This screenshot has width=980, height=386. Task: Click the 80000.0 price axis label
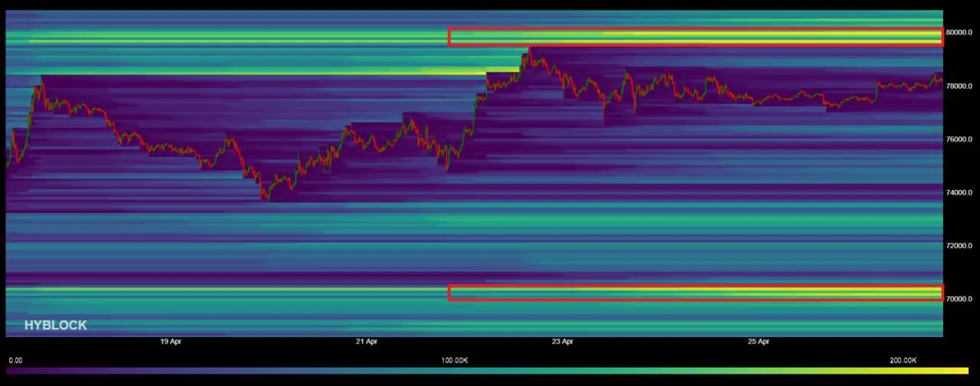click(959, 32)
